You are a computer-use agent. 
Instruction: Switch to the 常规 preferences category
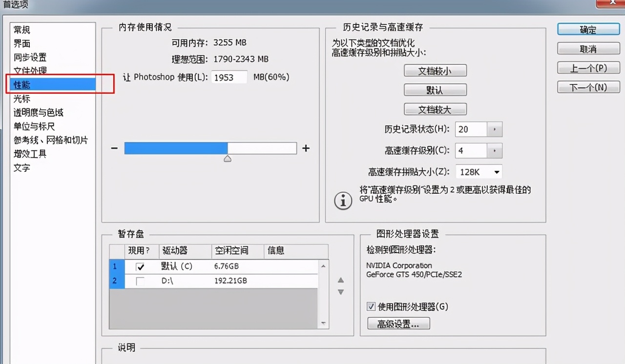tap(22, 29)
